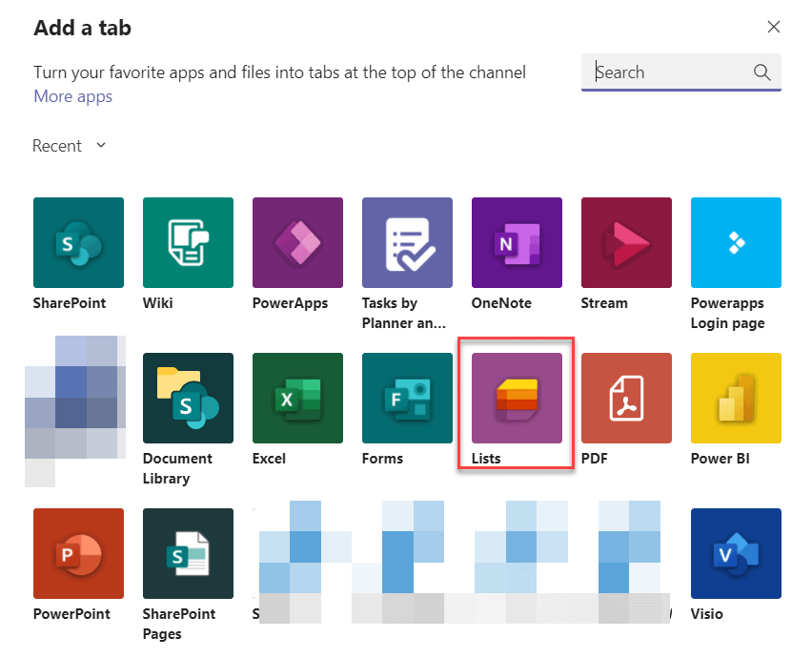The width and height of the screenshot is (812, 658).
Task: Click the 'Power BI' label text
Action: (x=721, y=459)
